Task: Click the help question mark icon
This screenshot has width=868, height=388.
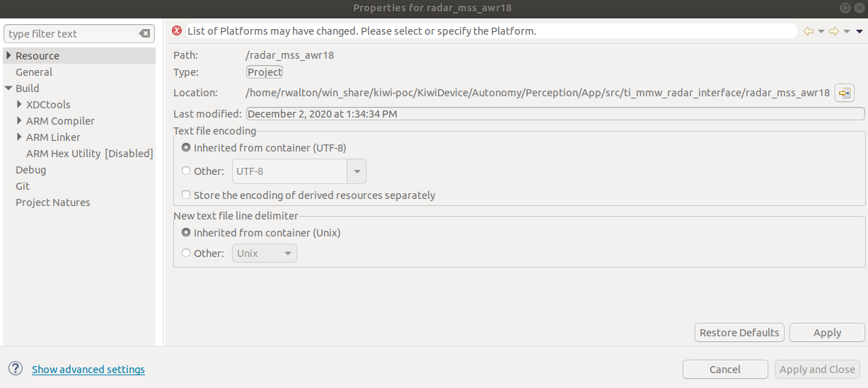Action: coord(16,368)
